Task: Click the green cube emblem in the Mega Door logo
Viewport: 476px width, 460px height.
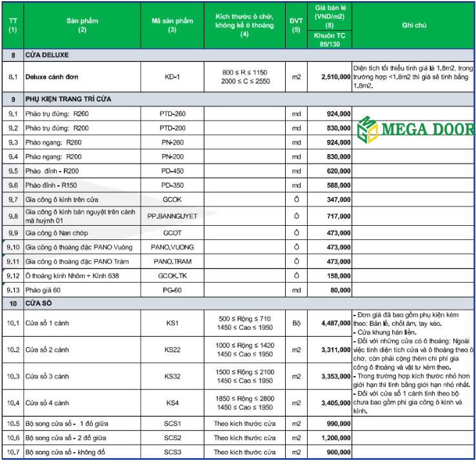Action: (367, 130)
